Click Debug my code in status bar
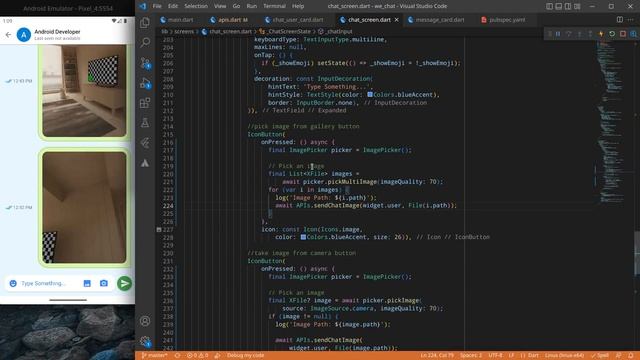This screenshot has width=640, height=360. point(245,356)
